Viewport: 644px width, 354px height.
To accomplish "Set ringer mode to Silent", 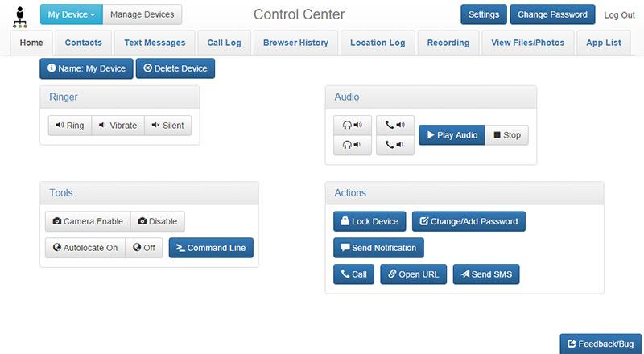I will pyautogui.click(x=167, y=126).
